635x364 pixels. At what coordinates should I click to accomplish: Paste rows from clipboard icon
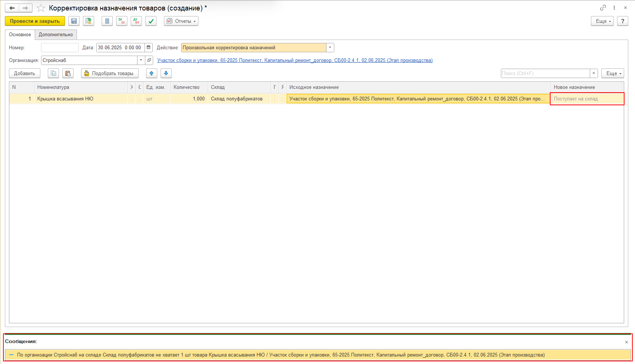pos(68,73)
